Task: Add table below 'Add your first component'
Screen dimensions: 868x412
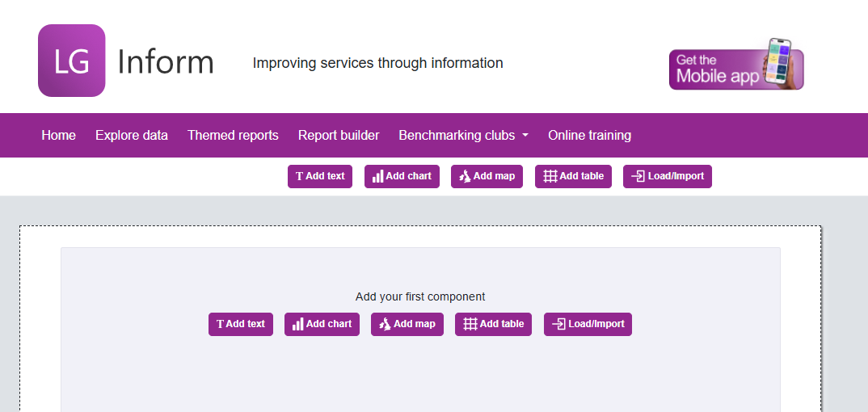Action: [x=493, y=324]
